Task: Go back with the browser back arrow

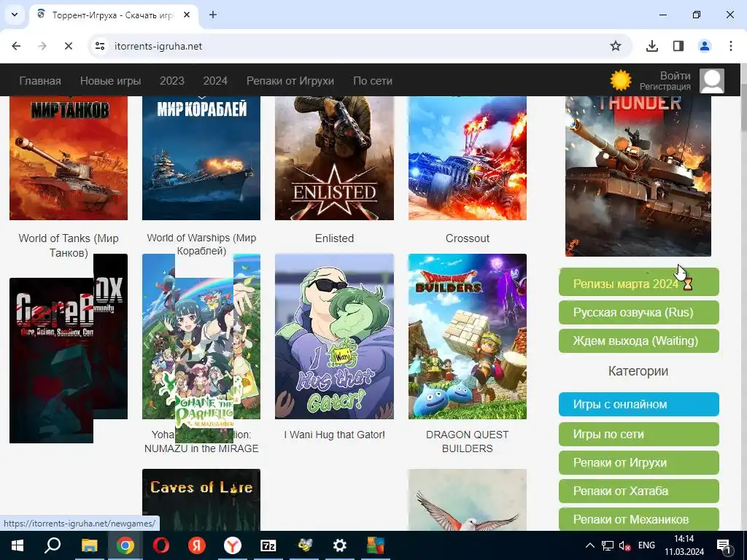Action: click(x=16, y=46)
